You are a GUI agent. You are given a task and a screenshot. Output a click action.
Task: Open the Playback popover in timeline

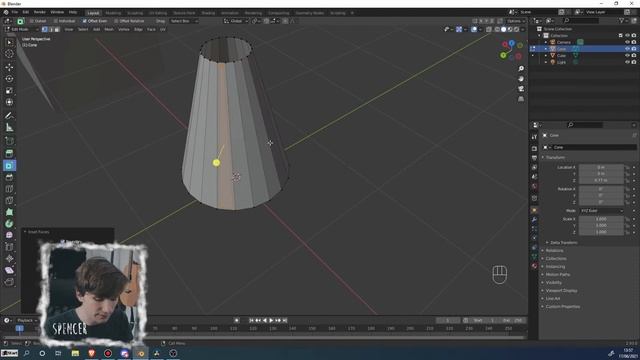point(27,320)
